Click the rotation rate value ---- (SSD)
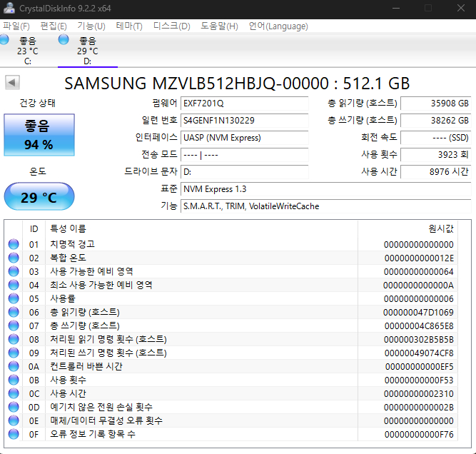Screen dimensions: 476x454 point(435,138)
